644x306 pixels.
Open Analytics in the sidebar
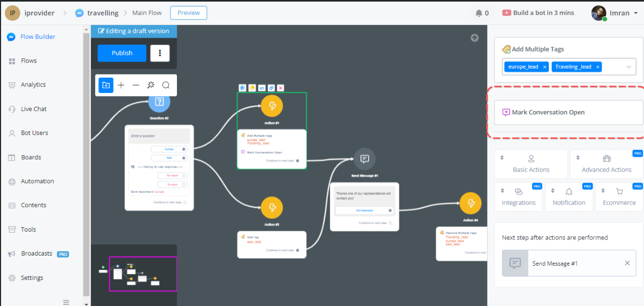pyautogui.click(x=33, y=84)
